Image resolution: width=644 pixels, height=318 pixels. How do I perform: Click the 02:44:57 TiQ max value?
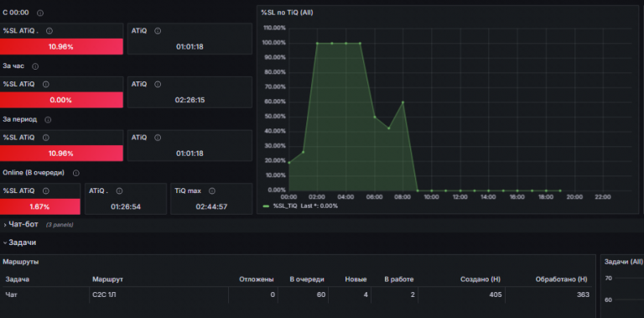211,206
